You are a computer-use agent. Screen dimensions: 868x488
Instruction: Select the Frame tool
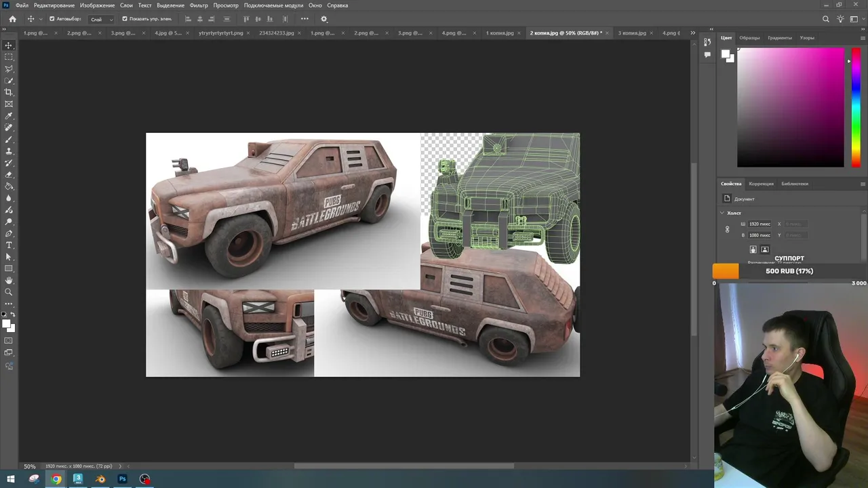click(9, 104)
